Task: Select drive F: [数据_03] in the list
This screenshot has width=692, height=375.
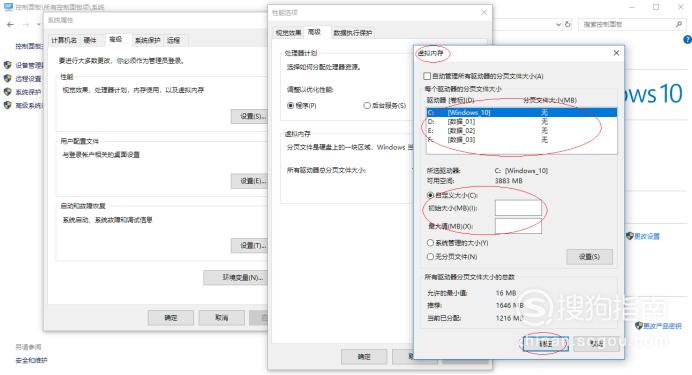Action: [x=521, y=140]
